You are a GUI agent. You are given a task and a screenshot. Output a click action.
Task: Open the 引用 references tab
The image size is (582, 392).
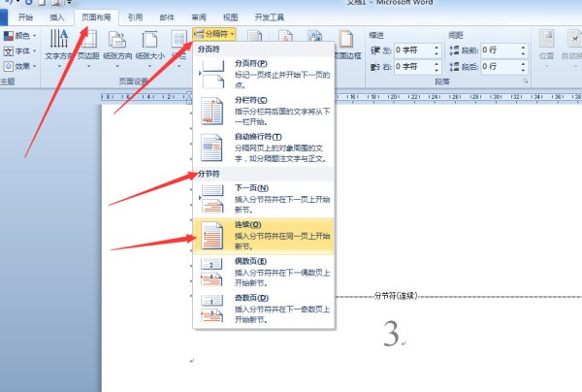(x=135, y=16)
